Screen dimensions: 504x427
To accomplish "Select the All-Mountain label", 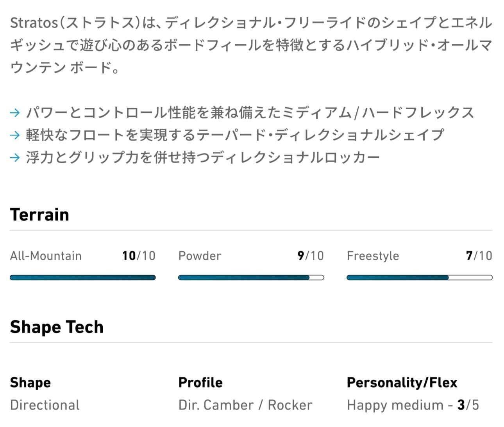I will click(46, 256).
